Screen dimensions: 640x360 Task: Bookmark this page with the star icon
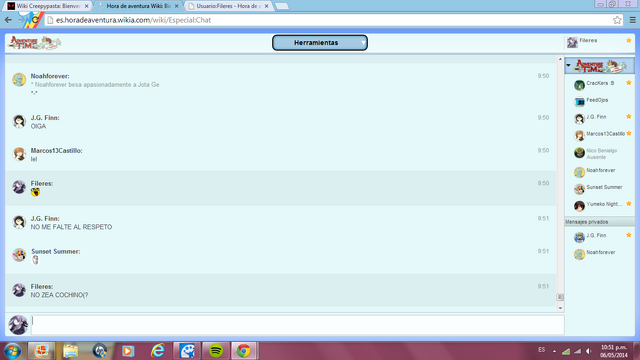pyautogui.click(x=617, y=20)
